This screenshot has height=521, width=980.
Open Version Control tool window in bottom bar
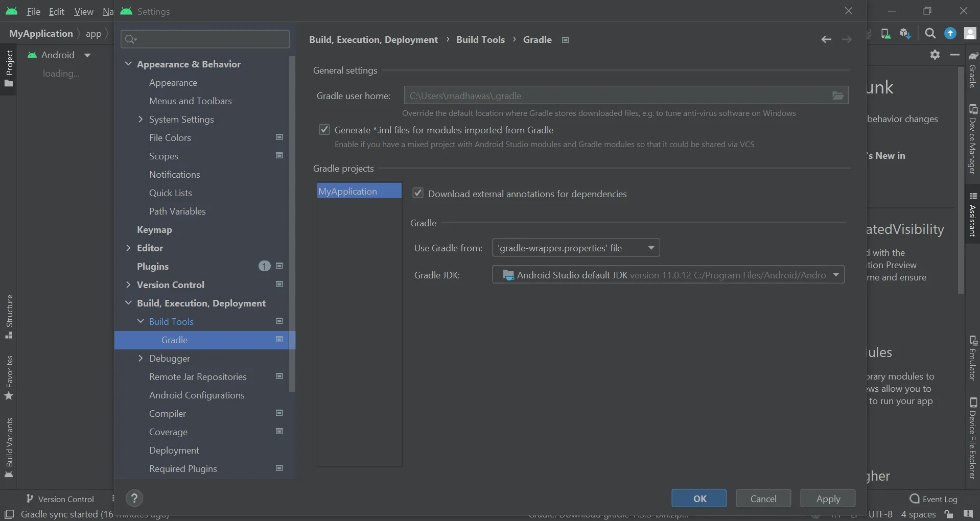click(60, 499)
